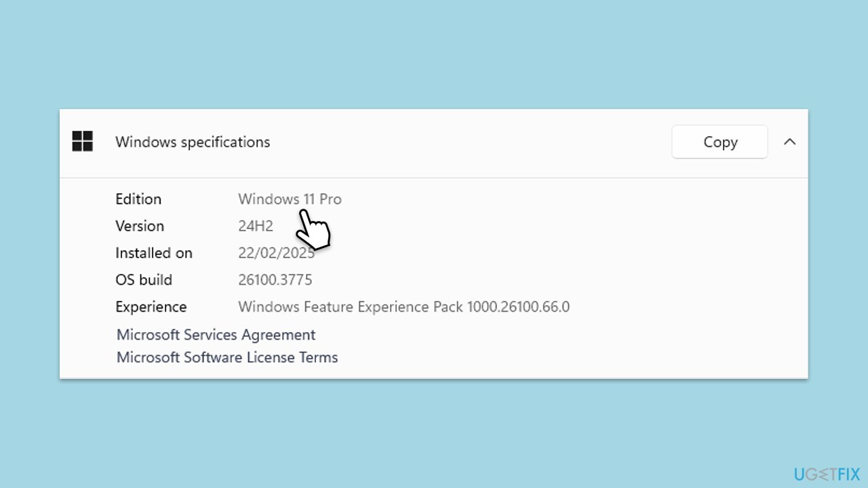Select the Installed on label
This screenshot has width=868, height=488.
[x=154, y=253]
